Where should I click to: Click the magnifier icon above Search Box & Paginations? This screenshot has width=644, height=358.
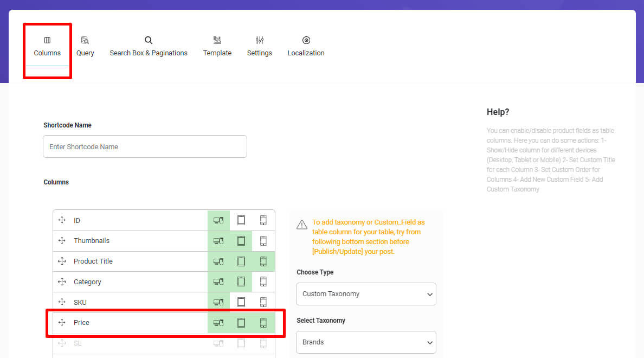click(x=148, y=40)
